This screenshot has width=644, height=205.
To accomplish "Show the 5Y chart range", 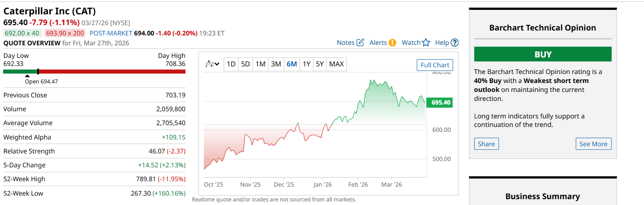I will (319, 64).
